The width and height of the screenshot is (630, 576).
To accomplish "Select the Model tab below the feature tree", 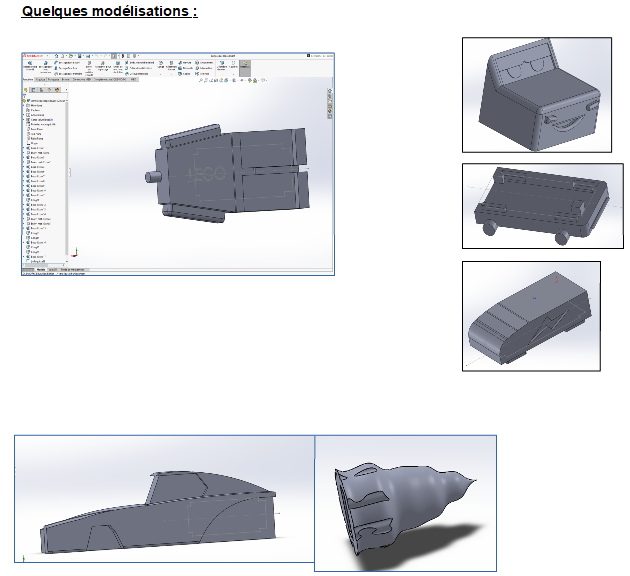I will coord(41,270).
